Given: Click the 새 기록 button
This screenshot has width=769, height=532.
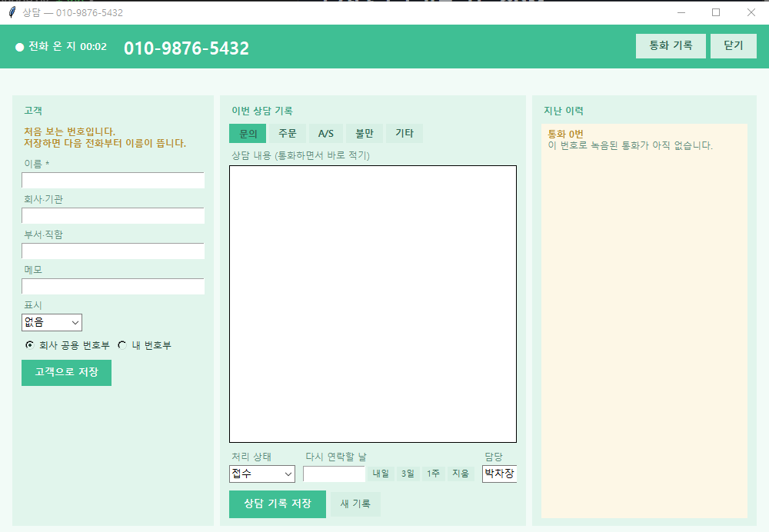Looking at the screenshot, I should click(x=355, y=504).
